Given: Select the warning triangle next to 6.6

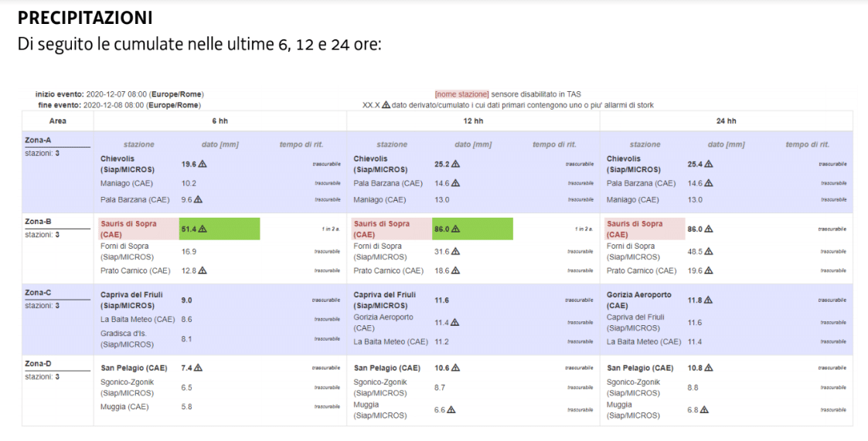Looking at the screenshot, I should click(x=451, y=409).
